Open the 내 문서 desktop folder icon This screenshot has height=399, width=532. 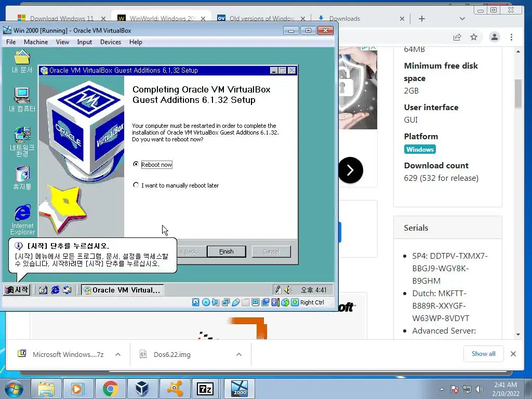[22, 61]
